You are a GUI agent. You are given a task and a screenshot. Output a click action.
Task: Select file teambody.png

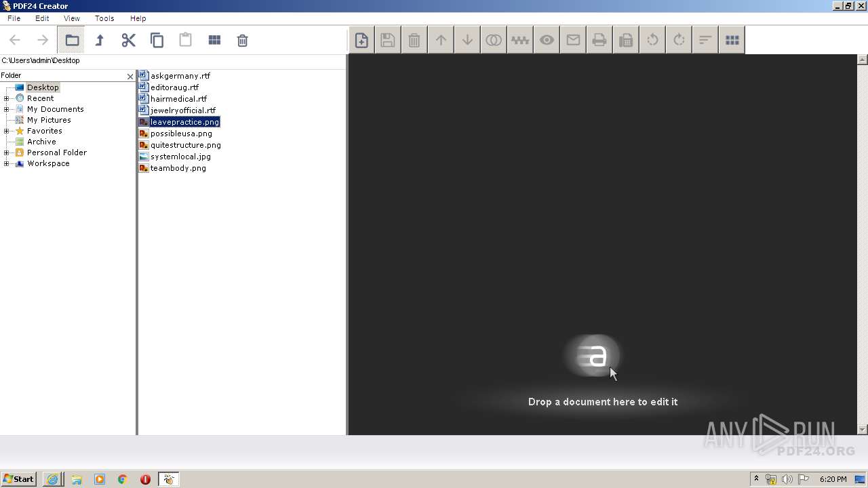[178, 168]
